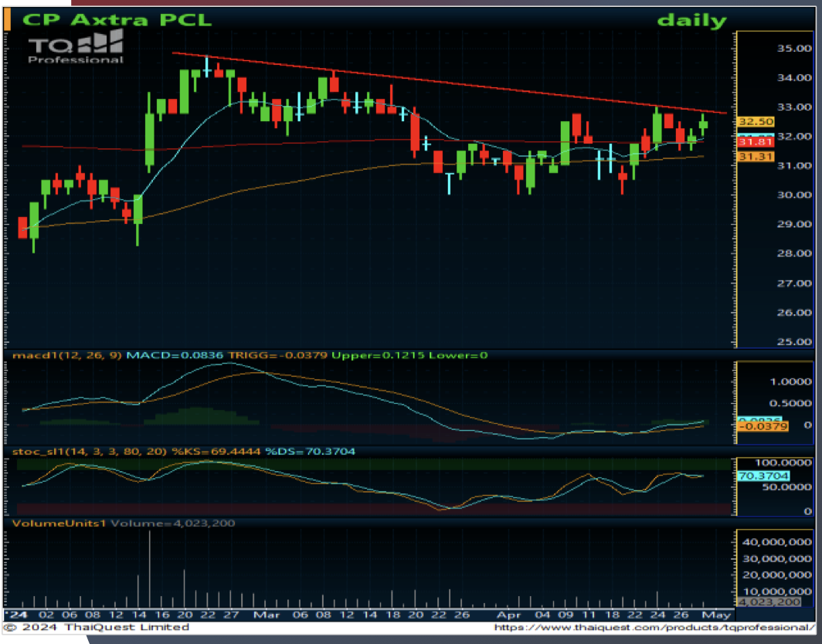Click the 30,000,000 volume axis label
Viewport: 822px width, 644px height.
click(x=777, y=559)
